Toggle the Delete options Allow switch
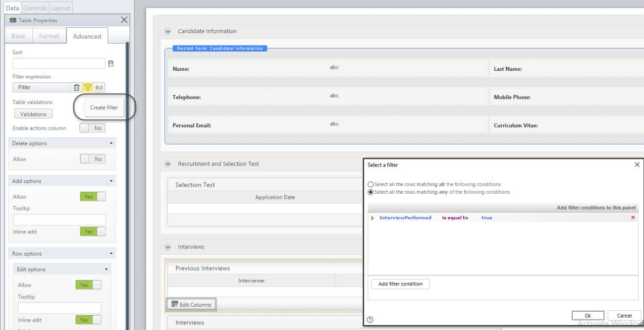This screenshot has width=644, height=330. click(93, 159)
